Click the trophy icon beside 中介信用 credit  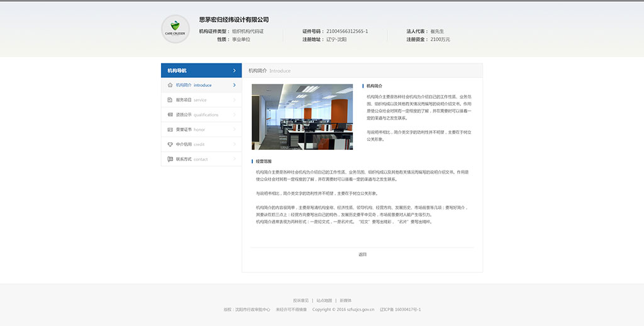[170, 144]
